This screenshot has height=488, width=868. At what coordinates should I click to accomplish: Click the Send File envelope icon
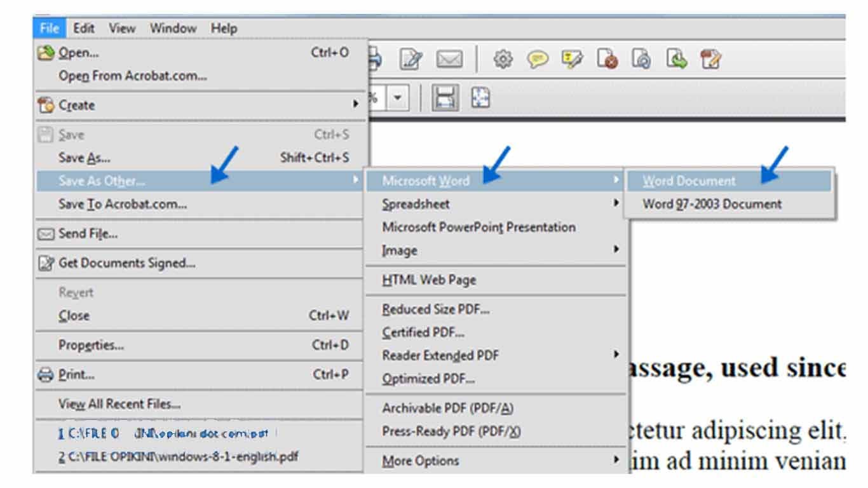point(46,234)
